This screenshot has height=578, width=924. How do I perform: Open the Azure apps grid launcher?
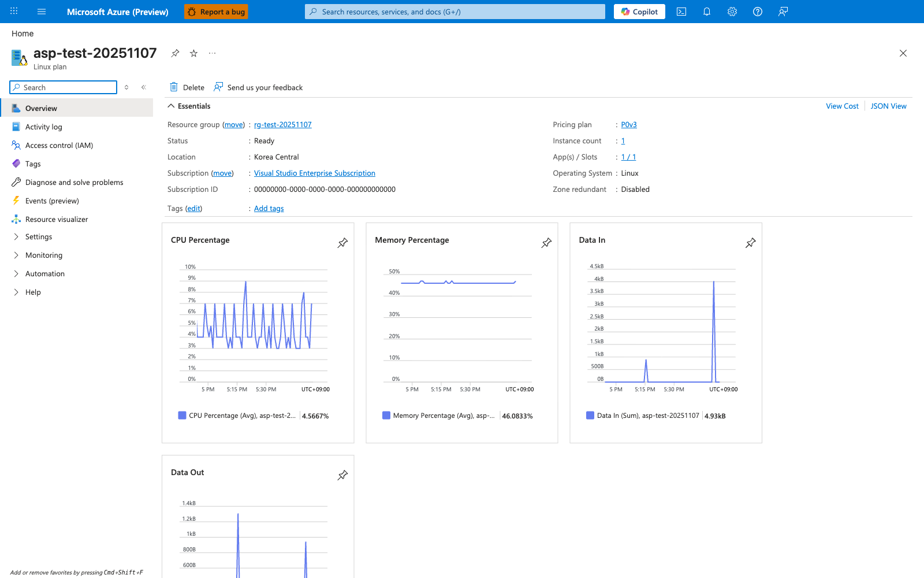pos(14,12)
